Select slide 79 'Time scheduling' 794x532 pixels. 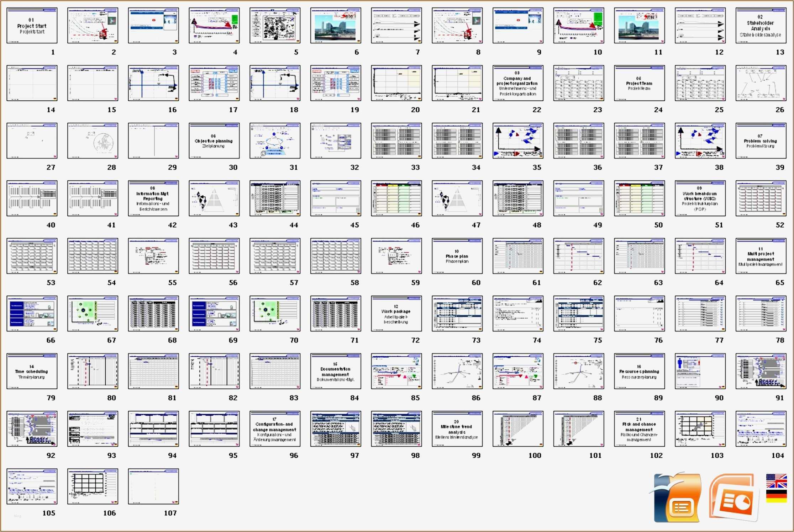(x=32, y=371)
